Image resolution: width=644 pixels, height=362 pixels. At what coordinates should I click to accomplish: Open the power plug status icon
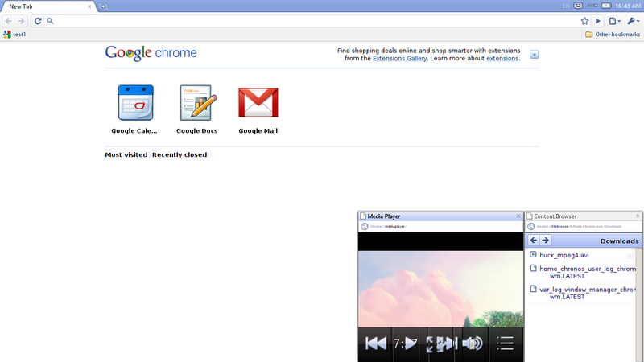(x=592, y=6)
